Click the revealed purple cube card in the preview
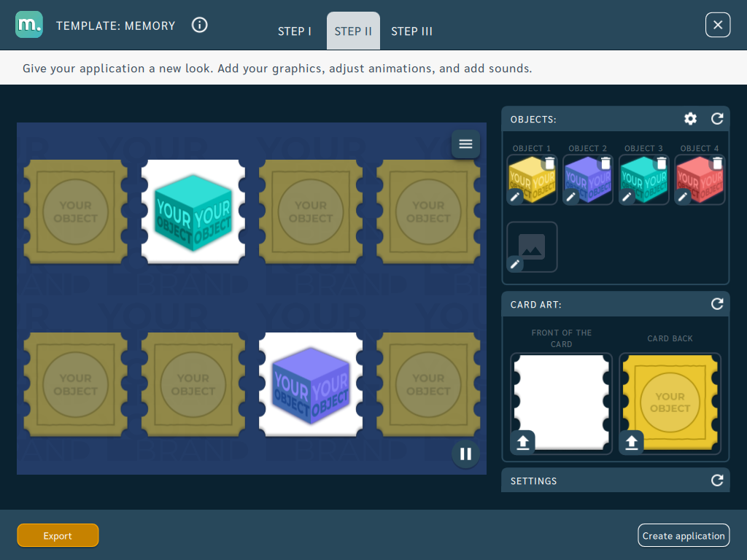 tap(311, 385)
